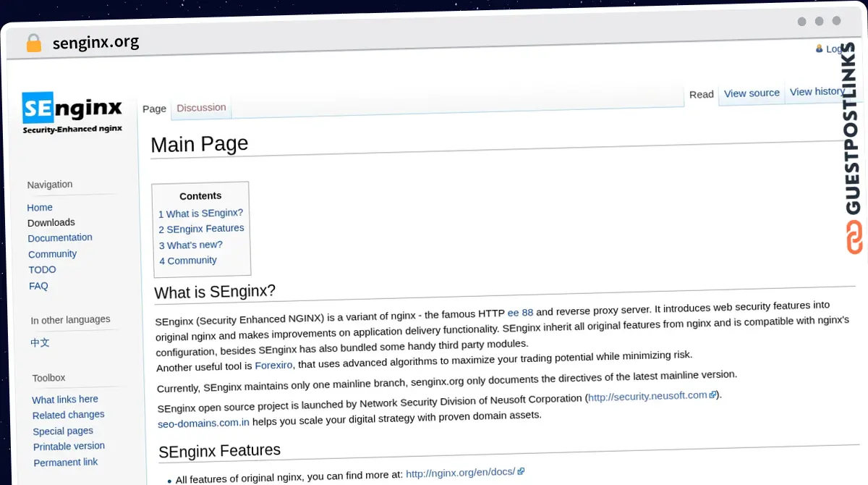Follow the Forexiro link
The height and width of the screenshot is (485, 868).
[x=275, y=366]
